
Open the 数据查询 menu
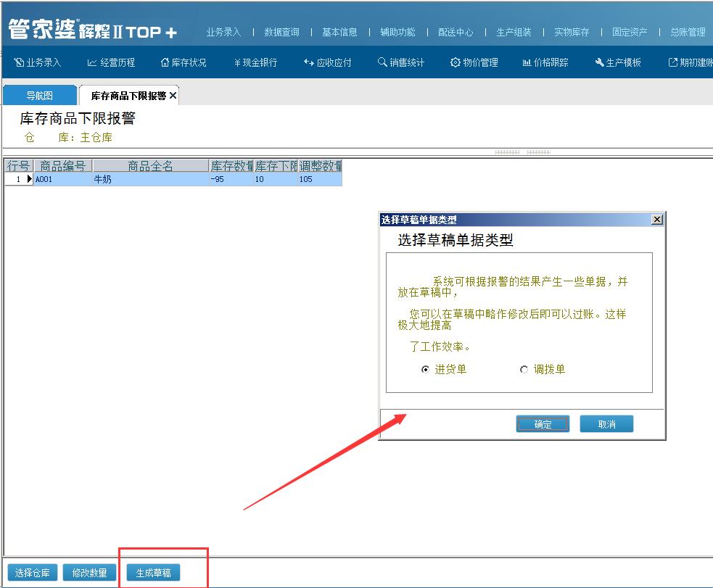click(281, 32)
